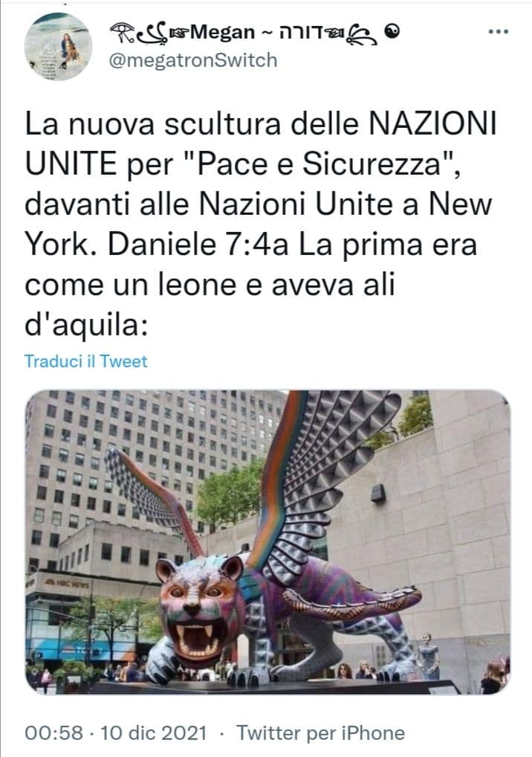532x757 pixels.
Task: Click the Eye of Horus glyph before name
Action: [123, 32]
